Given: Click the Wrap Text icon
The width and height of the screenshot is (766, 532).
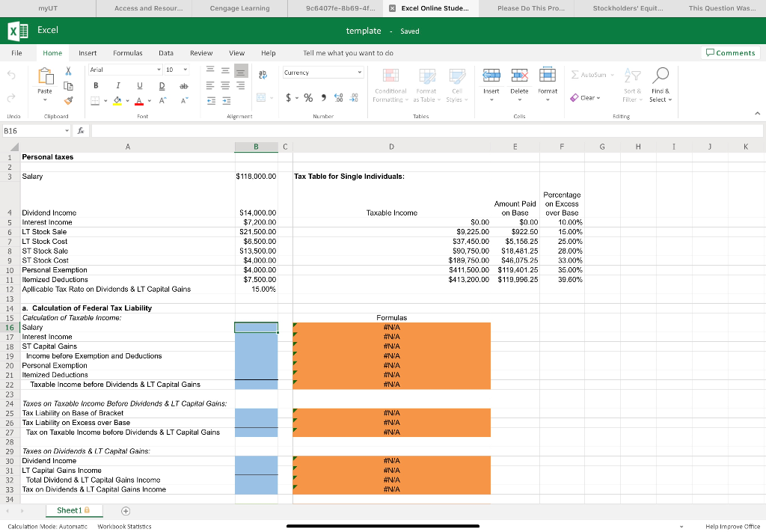Looking at the screenshot, I should tap(263, 75).
